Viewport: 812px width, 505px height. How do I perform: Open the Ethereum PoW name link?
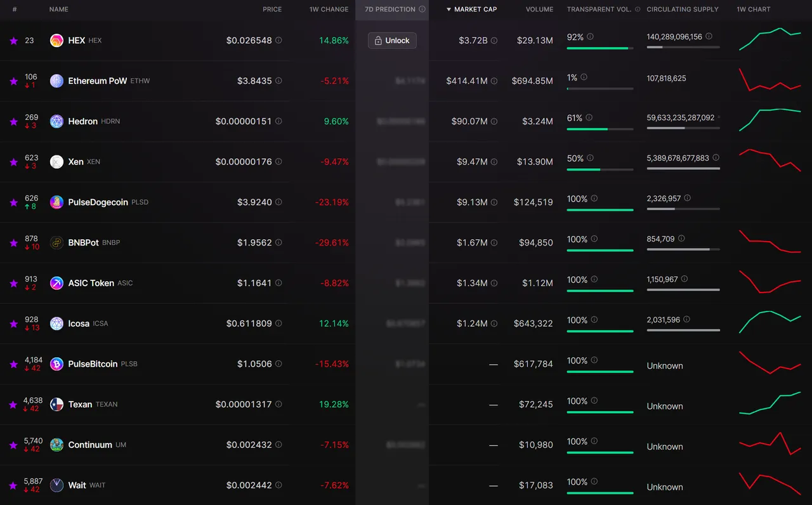click(x=98, y=81)
